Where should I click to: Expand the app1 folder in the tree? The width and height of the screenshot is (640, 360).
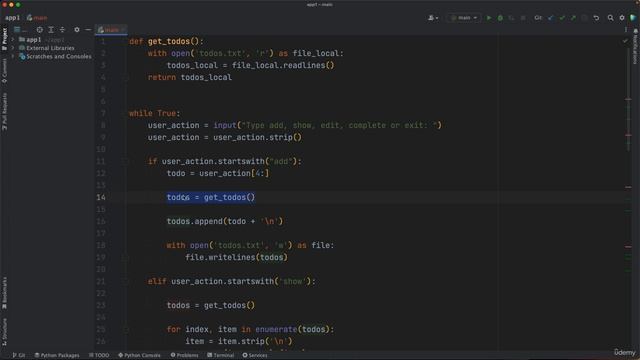click(13, 40)
